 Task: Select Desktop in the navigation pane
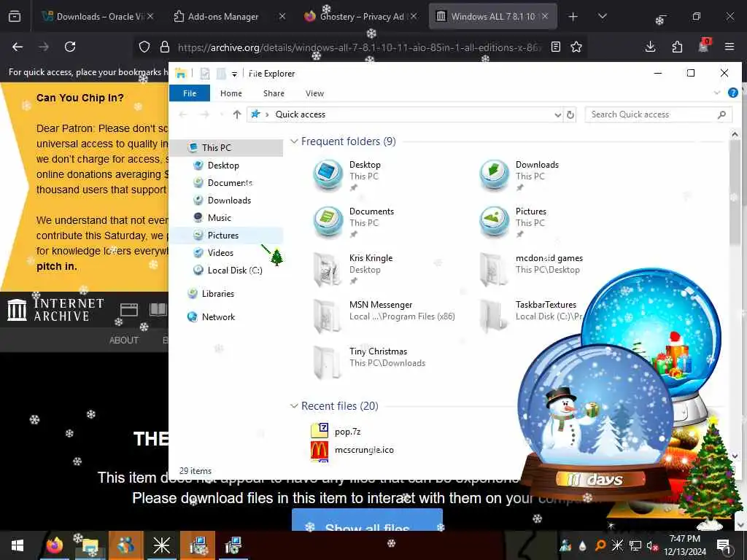click(x=223, y=166)
